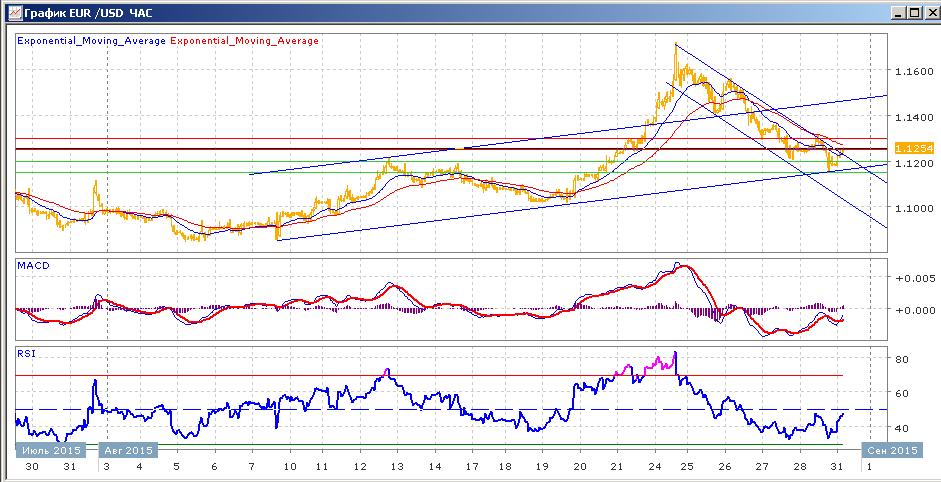Click the chart icon in title bar
Image resolution: width=941 pixels, height=482 pixels.
point(15,12)
